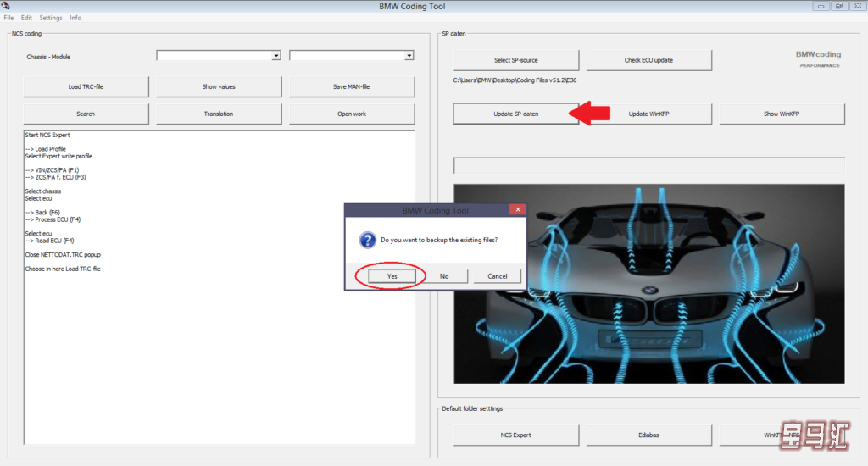This screenshot has height=466, width=868.
Task: Click 'Close NETTODAT.TRC popup' line
Action: tap(63, 255)
